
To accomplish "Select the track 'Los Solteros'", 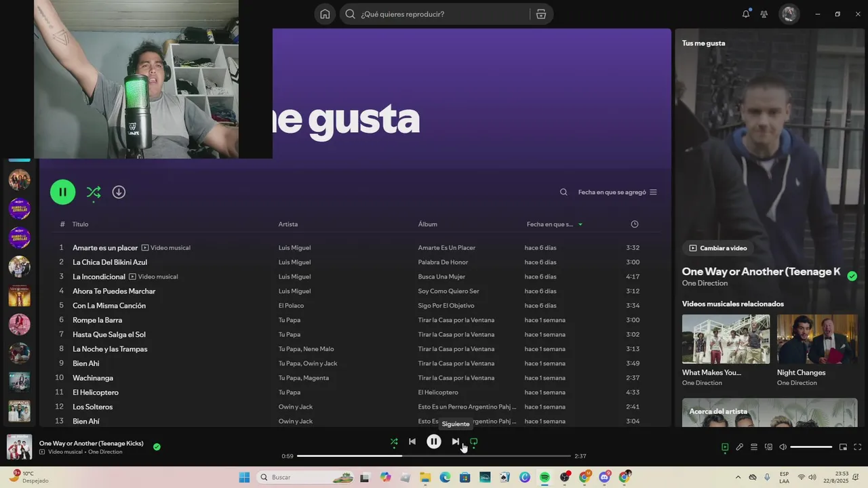I will point(93,407).
